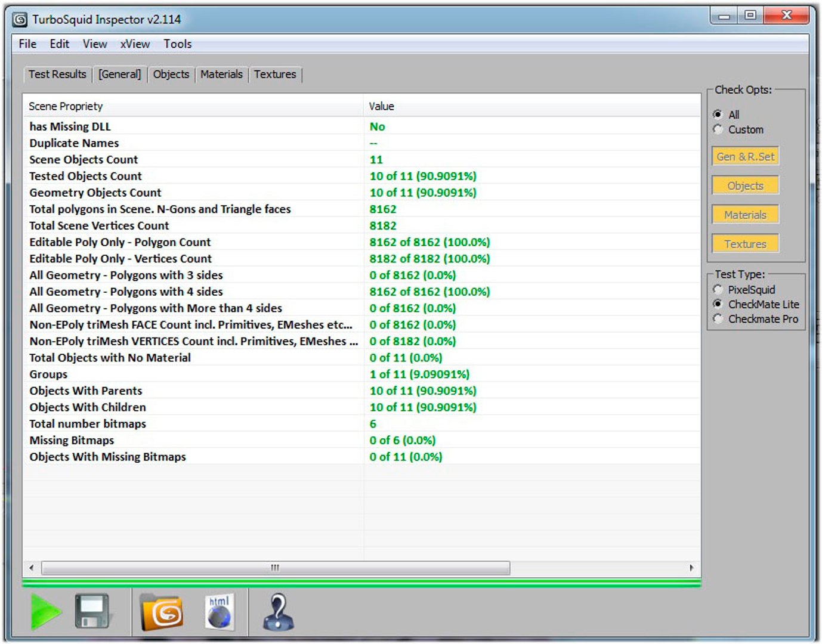Select 'Polygons with 4 sides' row
The width and height of the screenshot is (822, 644).
click(x=361, y=292)
